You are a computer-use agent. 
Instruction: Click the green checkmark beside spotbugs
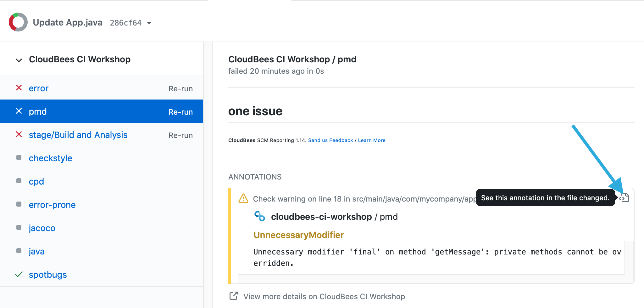pyautogui.click(x=19, y=274)
